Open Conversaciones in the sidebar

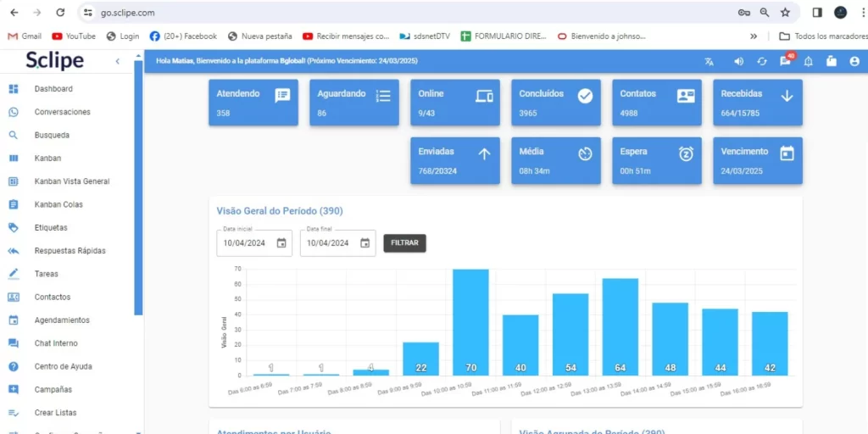point(62,112)
